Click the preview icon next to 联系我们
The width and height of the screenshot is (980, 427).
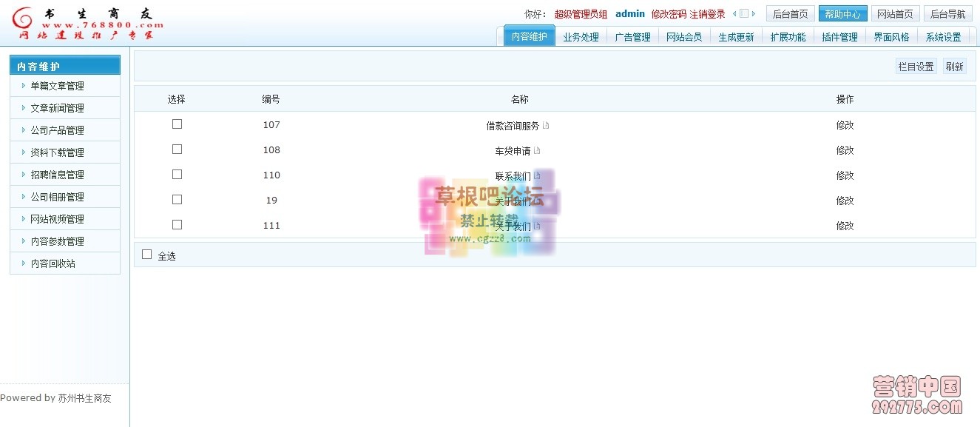538,175
